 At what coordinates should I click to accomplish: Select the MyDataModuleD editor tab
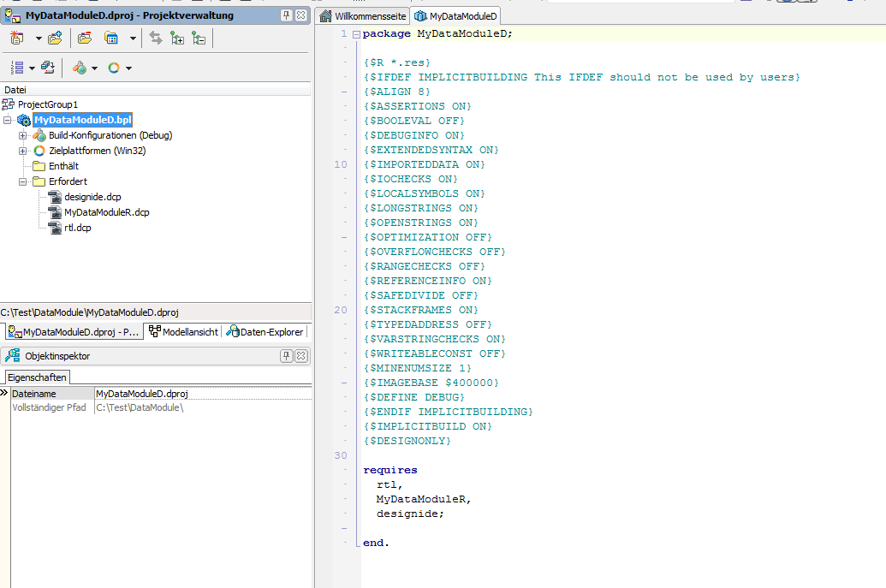tap(456, 15)
